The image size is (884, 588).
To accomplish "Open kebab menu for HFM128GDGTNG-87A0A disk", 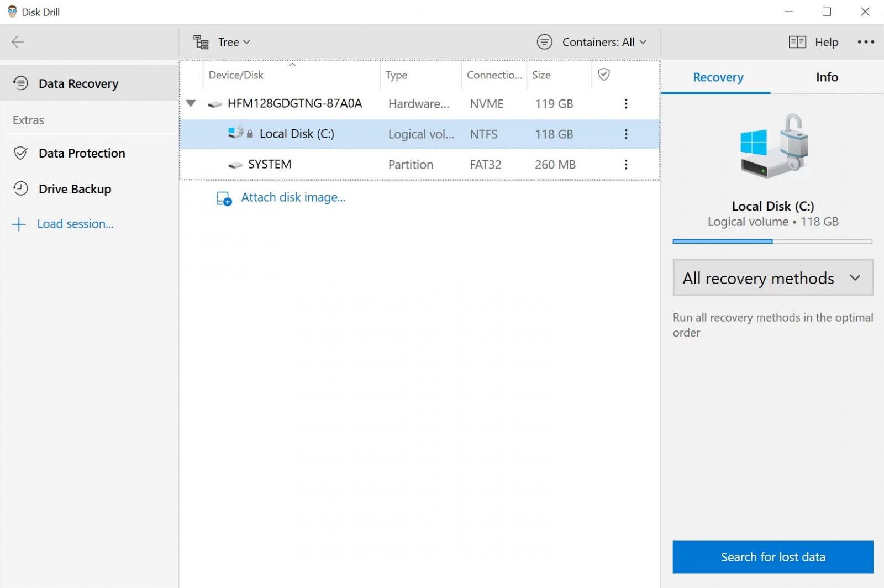I will click(x=626, y=104).
